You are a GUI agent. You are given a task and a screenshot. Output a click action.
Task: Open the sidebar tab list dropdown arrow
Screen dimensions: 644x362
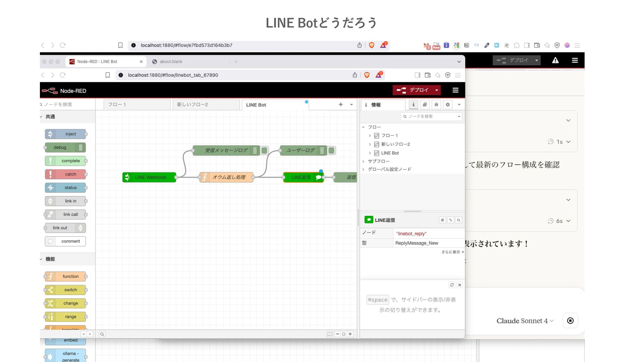(459, 105)
